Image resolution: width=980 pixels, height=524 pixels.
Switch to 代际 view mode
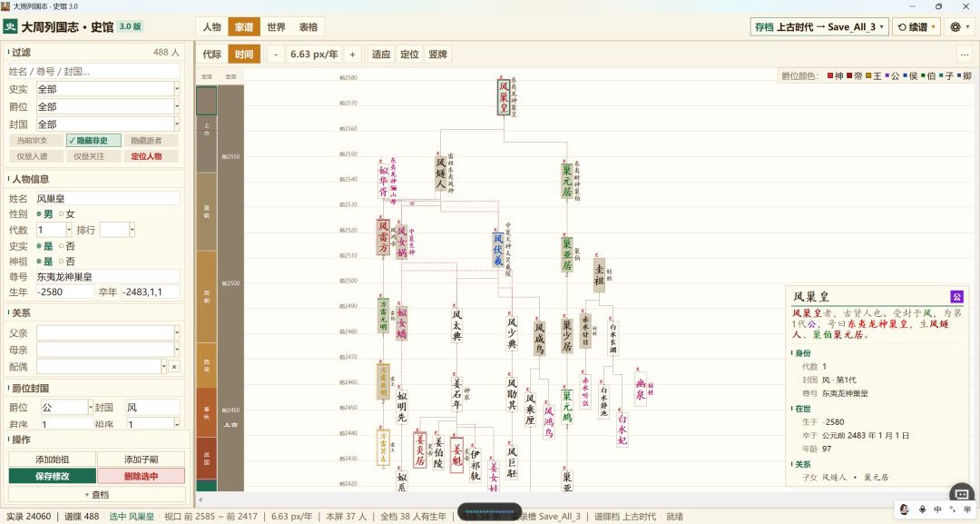point(211,54)
